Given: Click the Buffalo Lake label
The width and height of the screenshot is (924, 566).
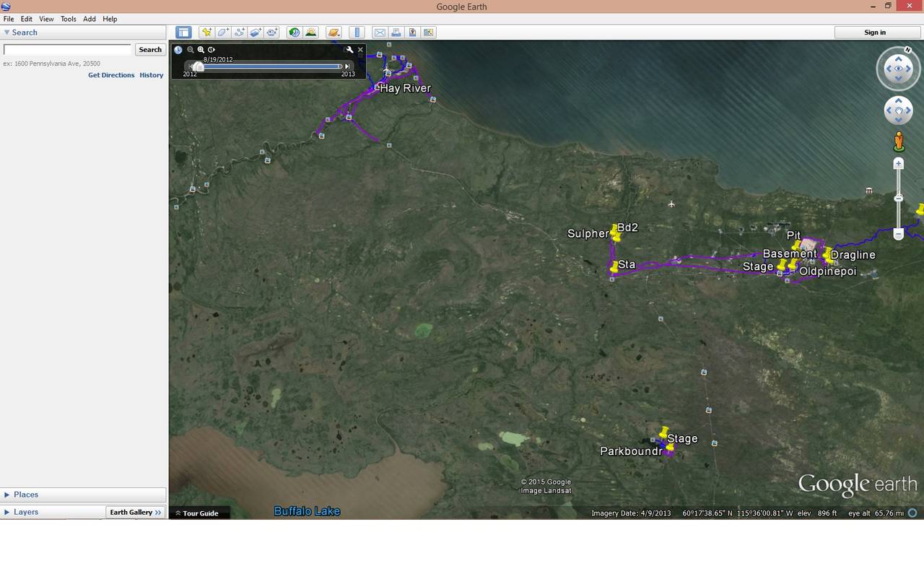Looking at the screenshot, I should 307,511.
